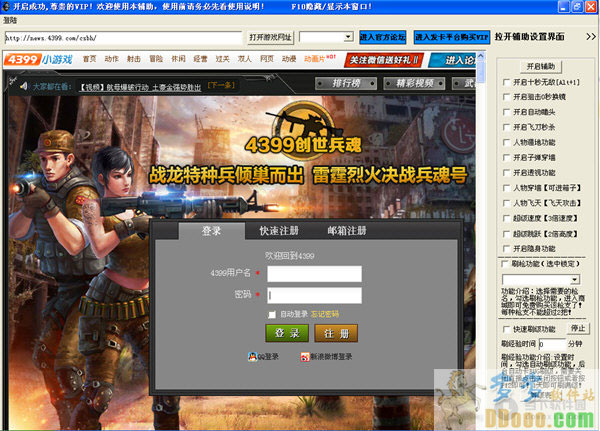The width and height of the screenshot is (600, 431).
Task: Switch to the 登录 tab
Action: (x=212, y=231)
